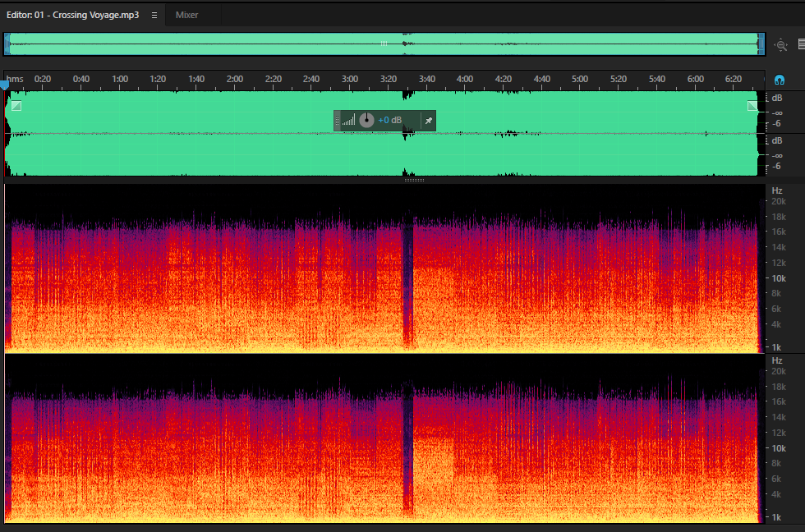The height and width of the screenshot is (532, 805).
Task: Click the -6 label of the lower channel
Action: [777, 166]
